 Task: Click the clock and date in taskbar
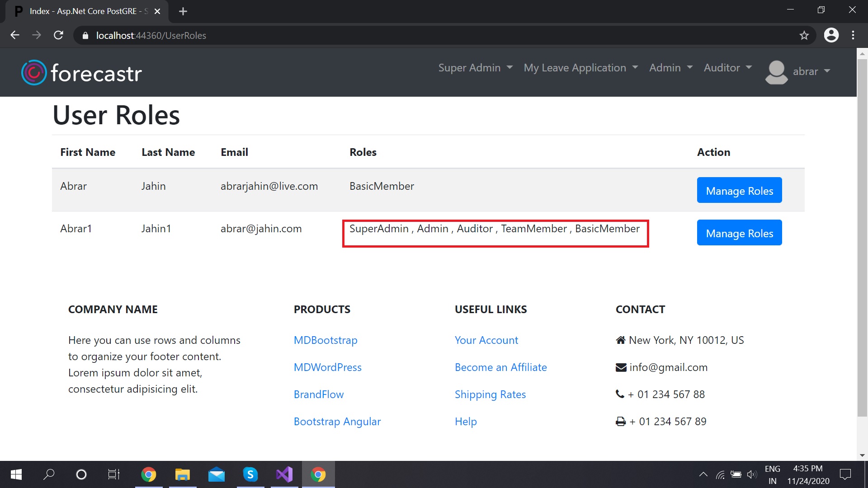pos(808,474)
